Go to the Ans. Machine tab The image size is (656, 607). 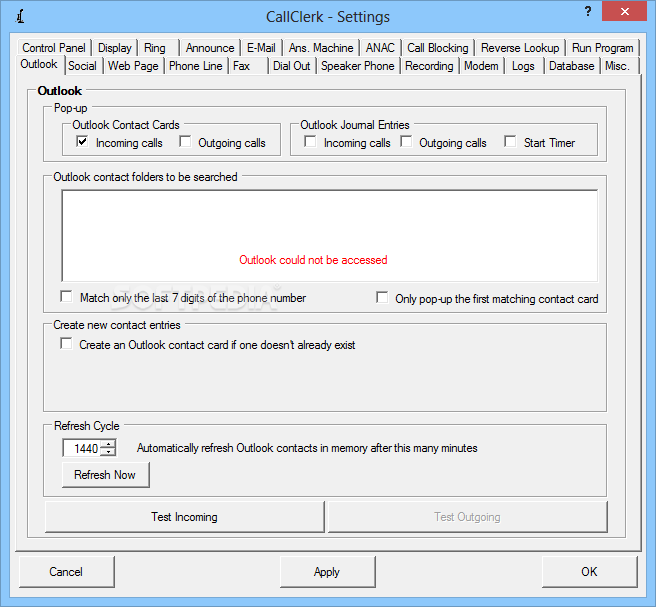tap(321, 48)
